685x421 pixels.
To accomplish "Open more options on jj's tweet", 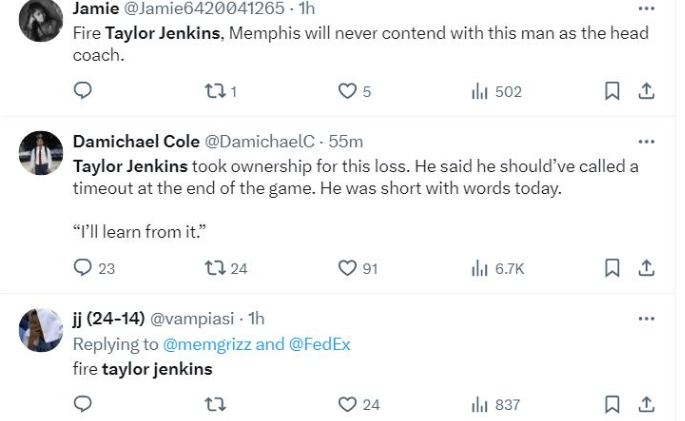I will click(646, 319).
